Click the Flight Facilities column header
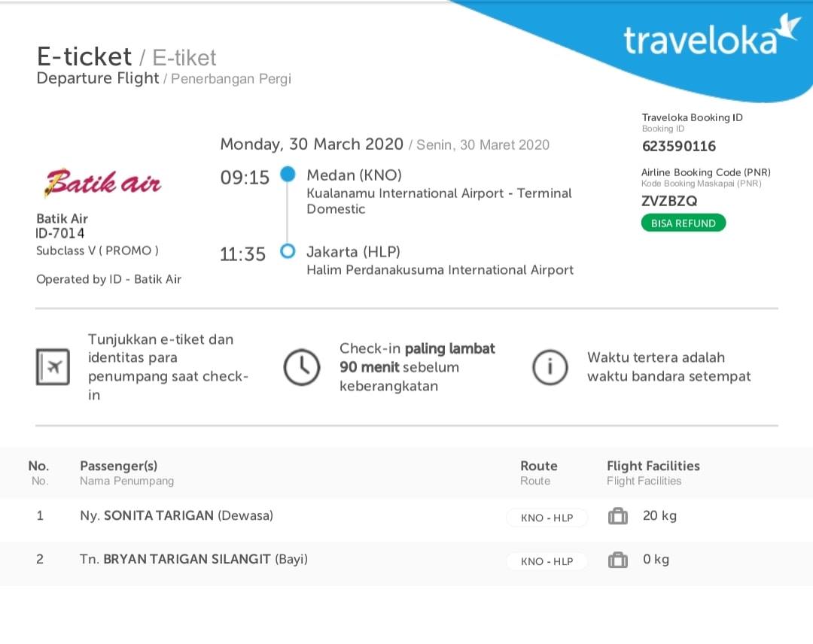Screen dimensions: 813x644 coord(653,466)
